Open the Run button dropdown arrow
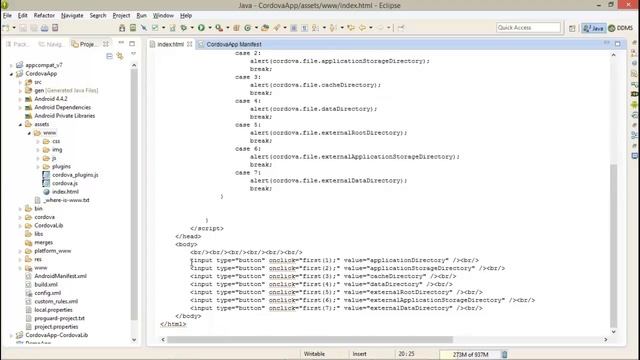This screenshot has height=360, width=640. 210,28
